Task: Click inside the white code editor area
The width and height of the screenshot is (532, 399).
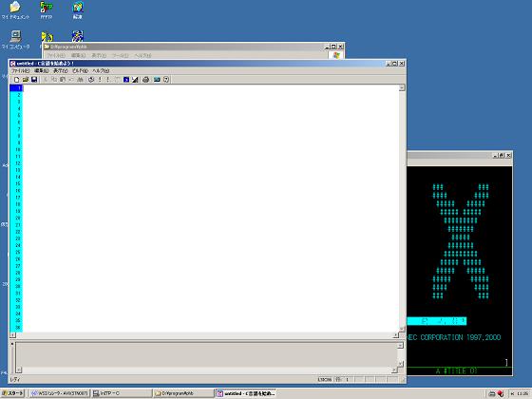Action: [210, 208]
